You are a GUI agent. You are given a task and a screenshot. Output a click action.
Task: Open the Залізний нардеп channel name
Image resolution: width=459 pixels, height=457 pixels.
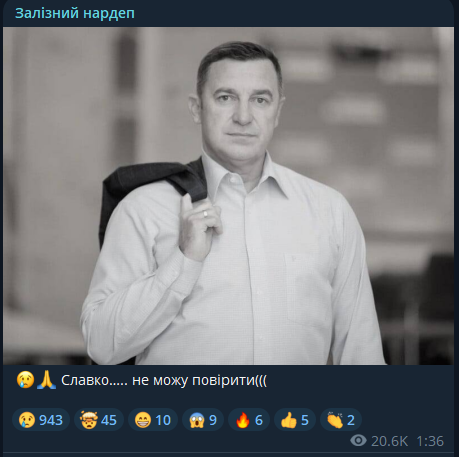click(75, 13)
